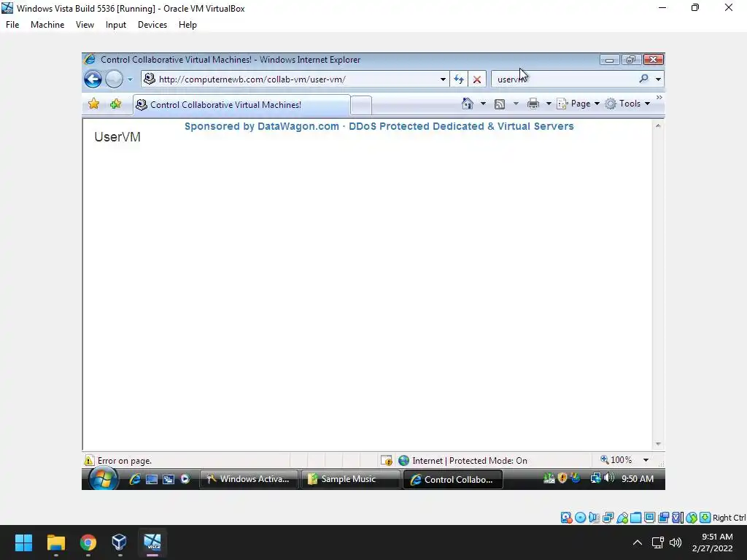747x560 pixels.
Task: Open File Explorer from host taskbar
Action: (x=55, y=542)
